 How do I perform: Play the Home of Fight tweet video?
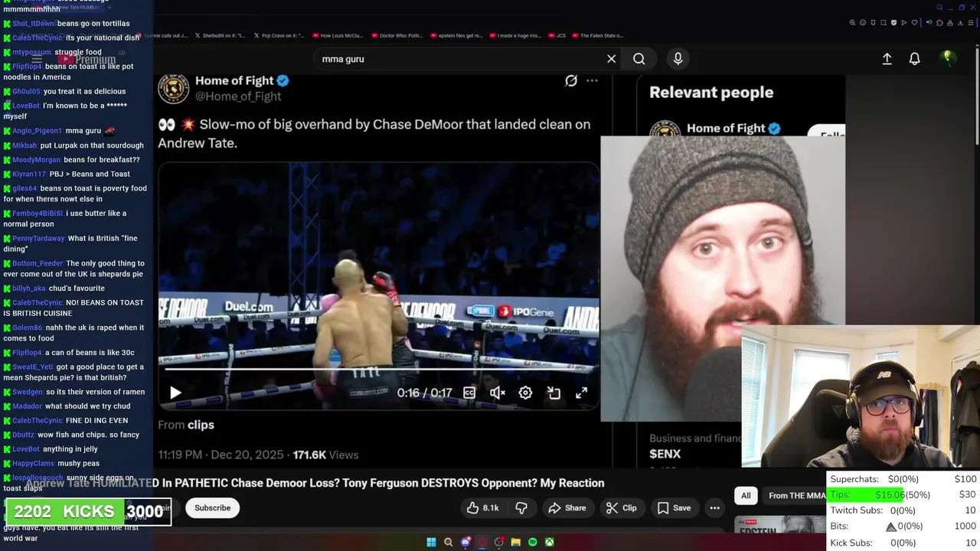pos(175,393)
